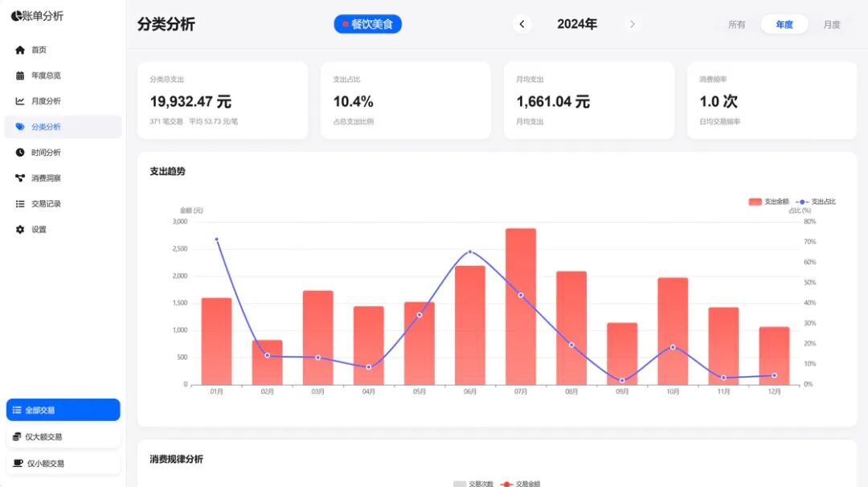Click the 月度分析 line chart icon
Image resolution: width=868 pixels, height=487 pixels.
20,100
